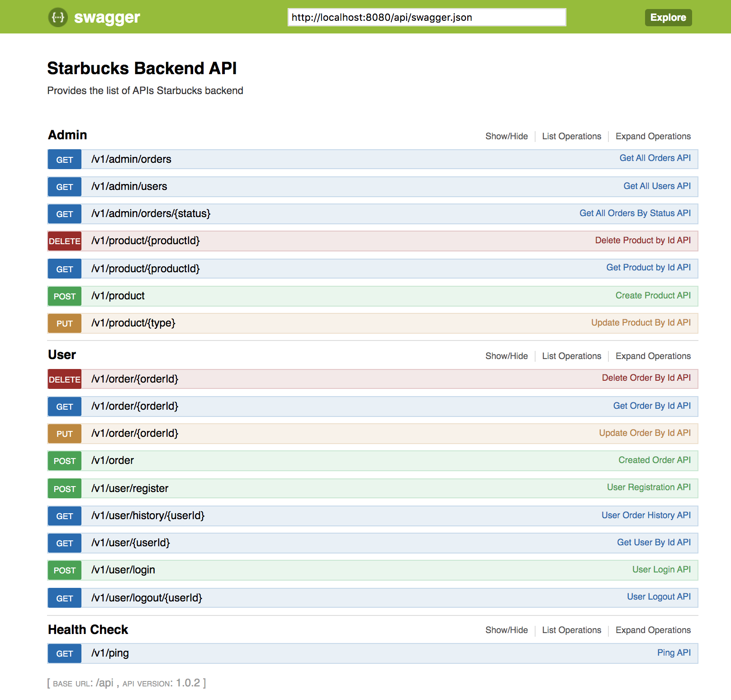The image size is (731, 700).
Task: Collapse the Health Check section heading
Action: point(88,629)
